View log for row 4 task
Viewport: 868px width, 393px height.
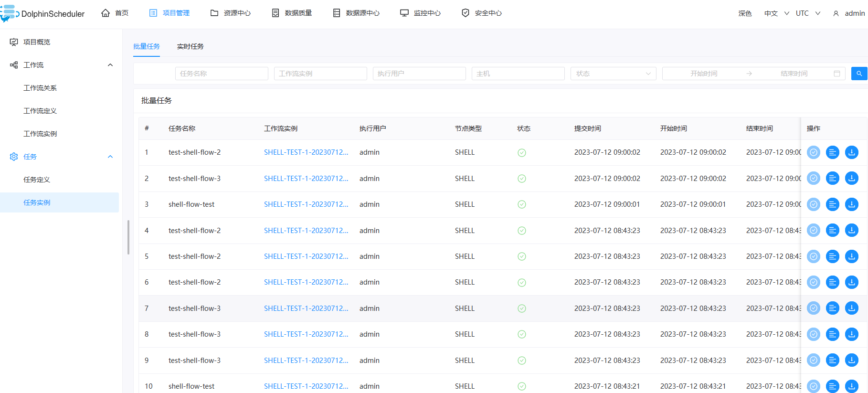(x=833, y=230)
